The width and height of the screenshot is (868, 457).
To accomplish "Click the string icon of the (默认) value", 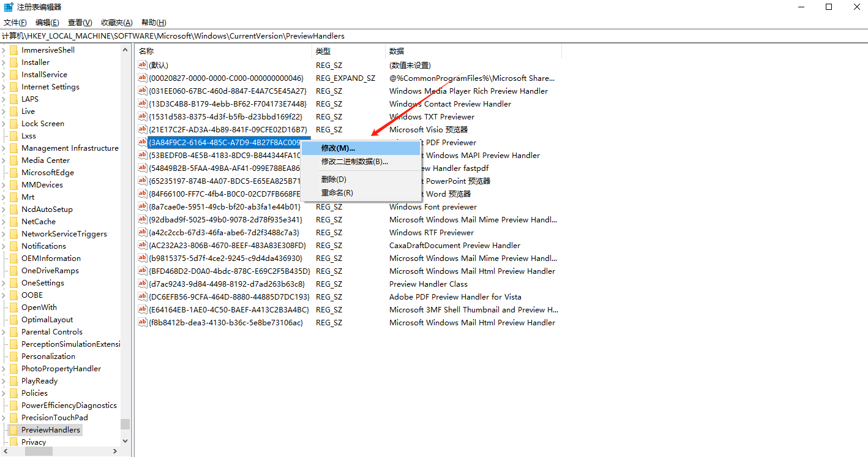I will click(143, 65).
